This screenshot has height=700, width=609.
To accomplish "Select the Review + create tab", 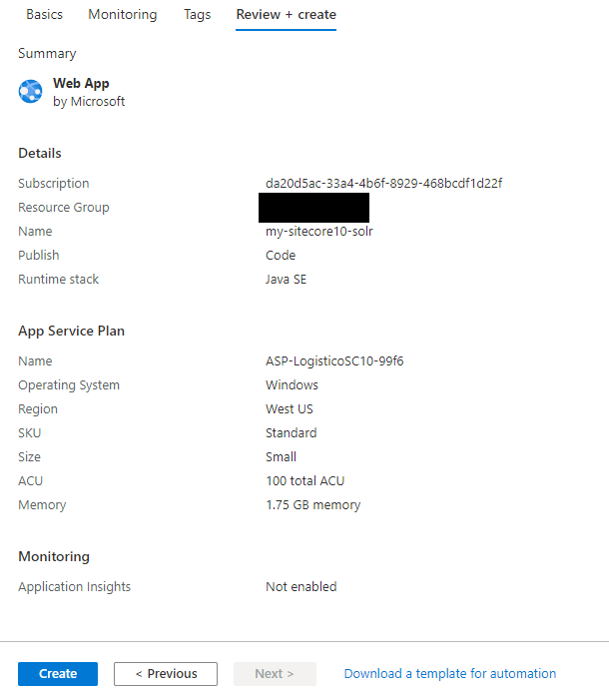I will [x=286, y=15].
